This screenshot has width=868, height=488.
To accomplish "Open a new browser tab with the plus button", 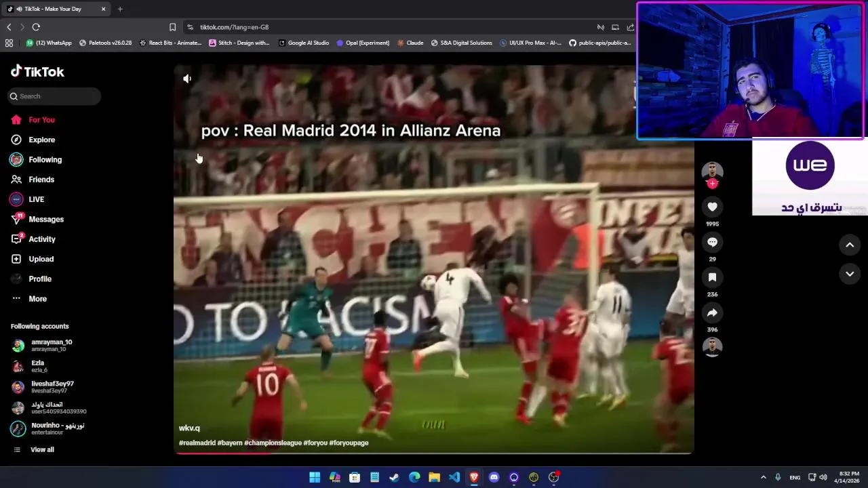I will tap(120, 9).
